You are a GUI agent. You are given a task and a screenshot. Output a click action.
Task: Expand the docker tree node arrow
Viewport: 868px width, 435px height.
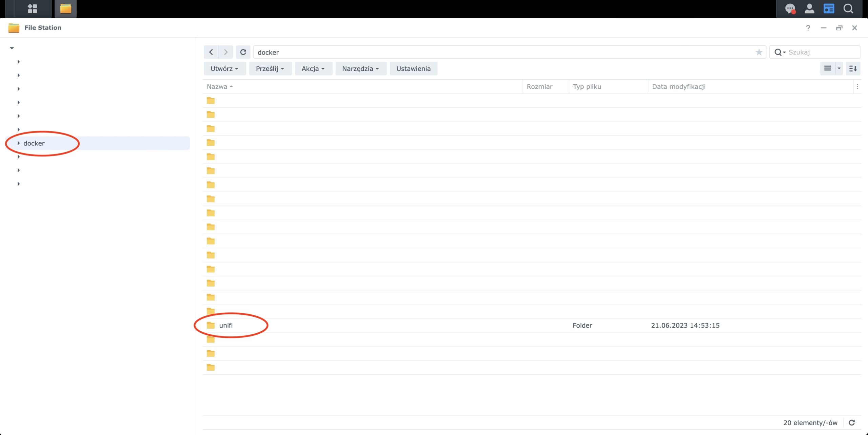[x=18, y=143]
